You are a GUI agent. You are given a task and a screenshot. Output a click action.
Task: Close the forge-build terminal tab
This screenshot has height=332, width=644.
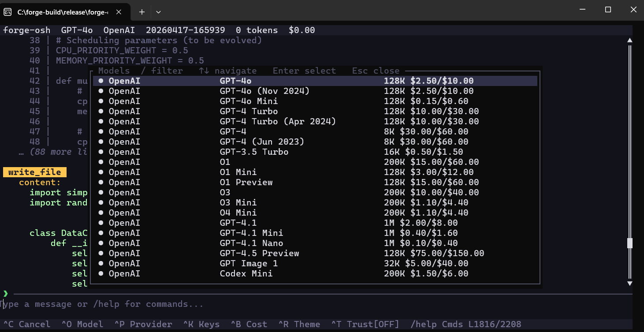tap(119, 12)
